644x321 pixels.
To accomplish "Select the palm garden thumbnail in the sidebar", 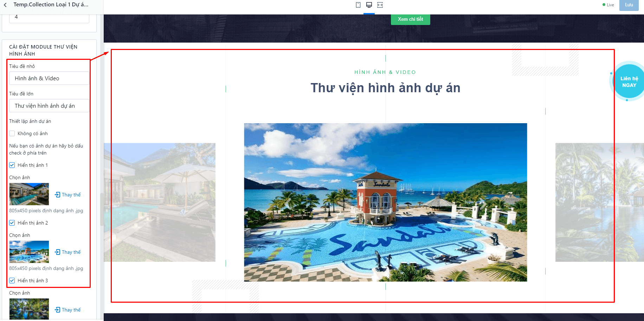I will (29, 309).
